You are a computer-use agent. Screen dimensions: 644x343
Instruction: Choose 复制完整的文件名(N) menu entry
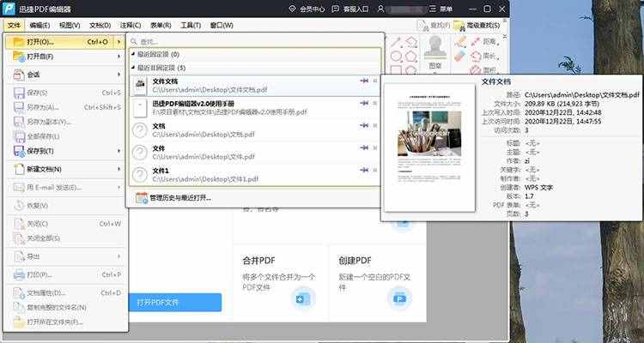pos(65,307)
